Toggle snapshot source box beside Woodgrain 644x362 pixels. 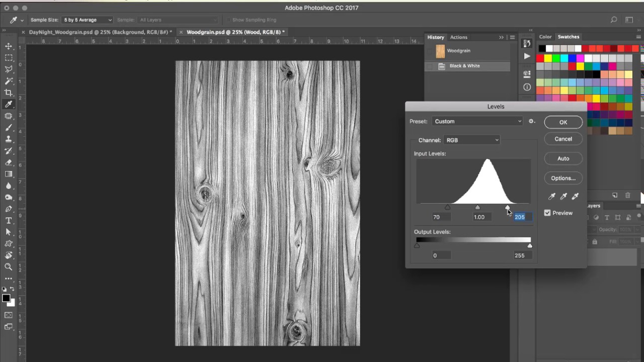(429, 51)
